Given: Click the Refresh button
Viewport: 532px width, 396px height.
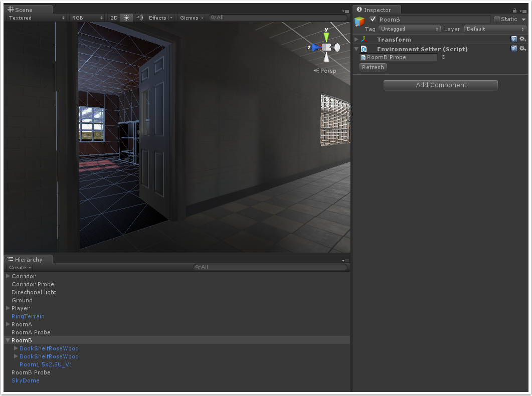Looking at the screenshot, I should point(373,67).
